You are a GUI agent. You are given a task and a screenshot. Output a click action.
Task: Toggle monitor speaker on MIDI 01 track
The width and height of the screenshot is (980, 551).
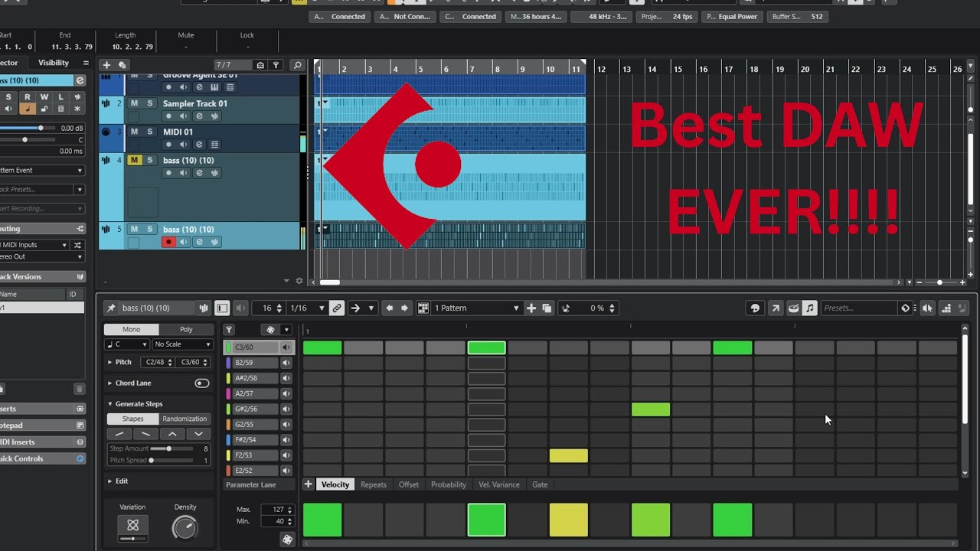click(183, 145)
